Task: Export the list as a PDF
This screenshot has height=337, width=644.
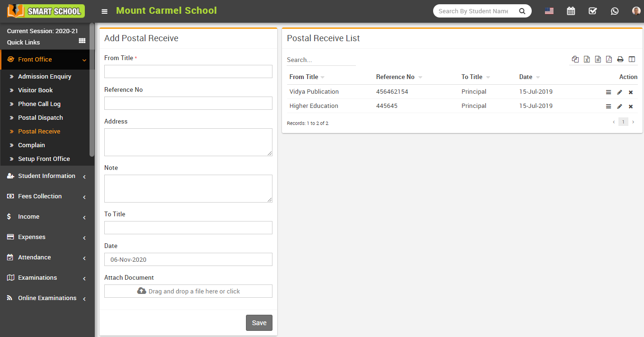Action: click(x=609, y=59)
